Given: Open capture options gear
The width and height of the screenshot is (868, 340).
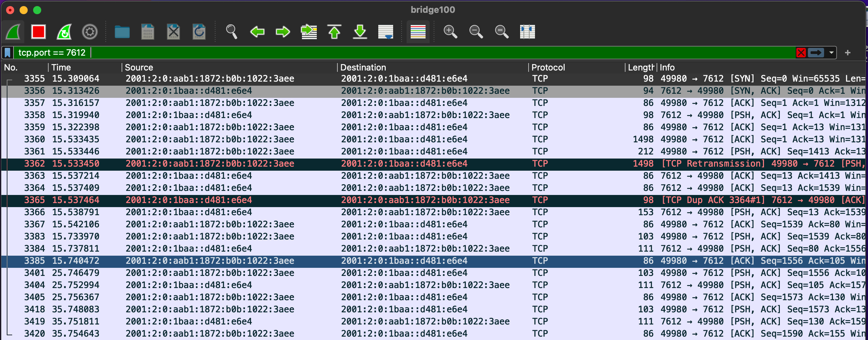Looking at the screenshot, I should click(x=90, y=32).
